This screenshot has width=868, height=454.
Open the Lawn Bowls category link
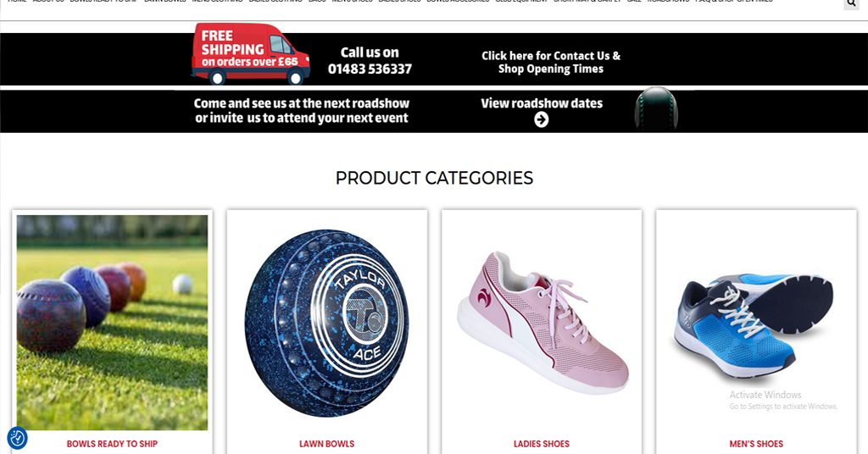tap(326, 444)
